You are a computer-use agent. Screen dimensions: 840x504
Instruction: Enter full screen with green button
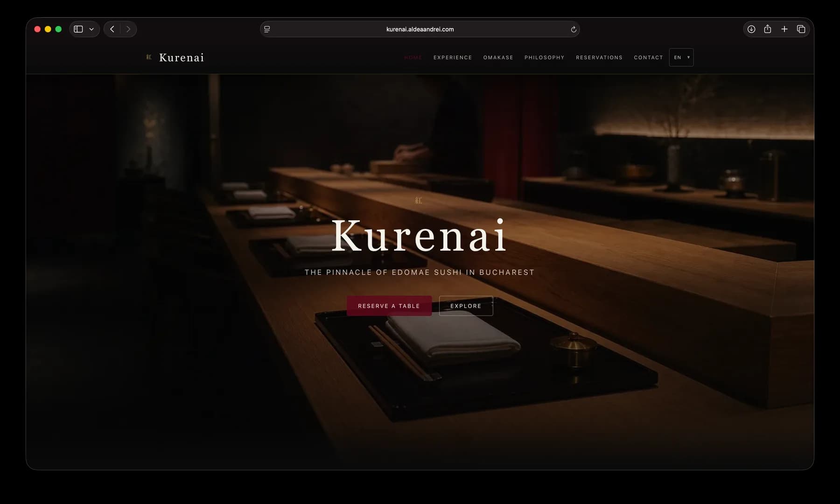pos(58,29)
